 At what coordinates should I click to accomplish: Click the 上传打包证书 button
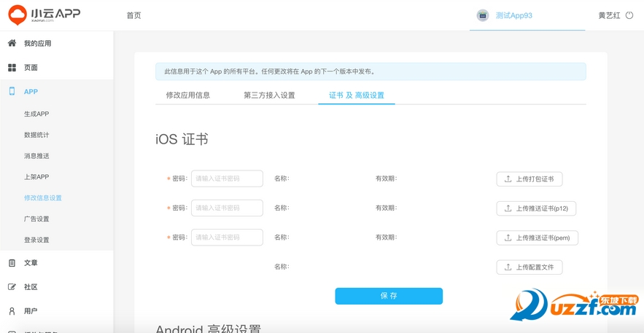coord(529,179)
